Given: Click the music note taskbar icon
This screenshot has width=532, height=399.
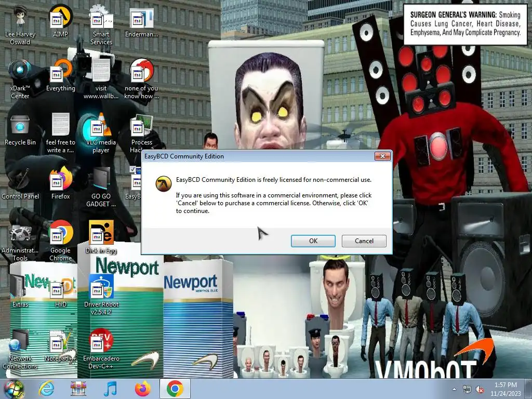Looking at the screenshot, I should (110, 389).
